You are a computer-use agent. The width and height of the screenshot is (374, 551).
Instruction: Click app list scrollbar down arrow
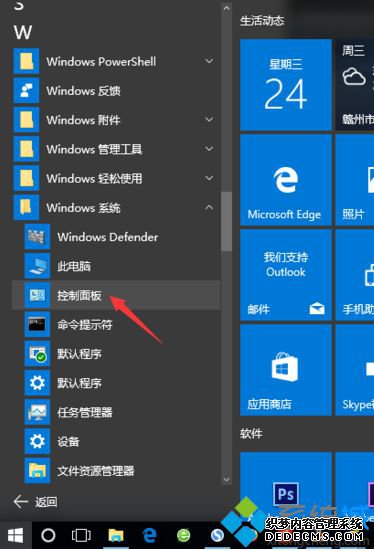point(227,479)
